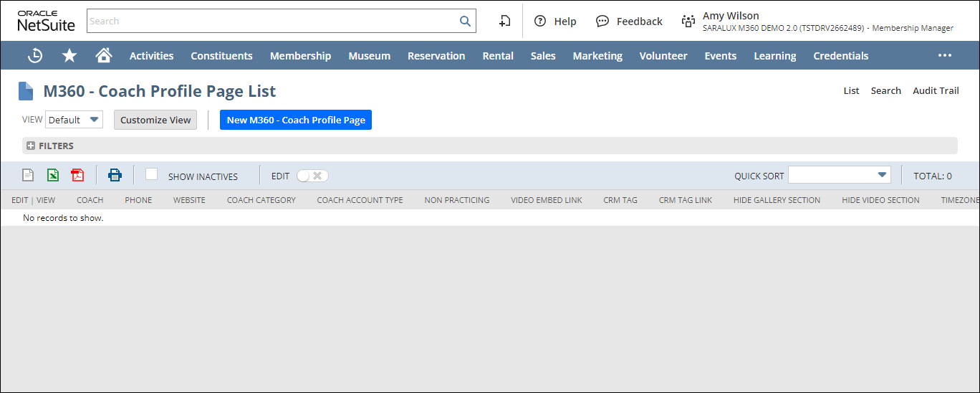The width and height of the screenshot is (980, 393).
Task: Open the View dropdown set to Default
Action: (x=74, y=120)
